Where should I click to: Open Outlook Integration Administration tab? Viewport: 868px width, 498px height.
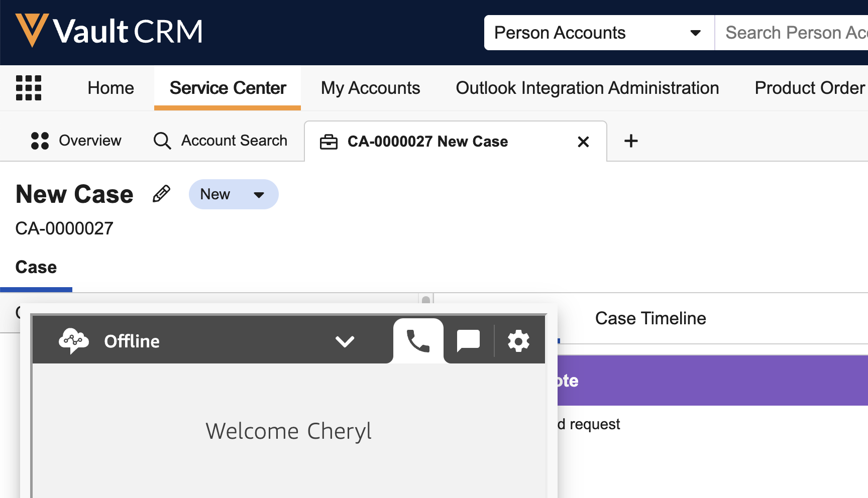coord(587,88)
